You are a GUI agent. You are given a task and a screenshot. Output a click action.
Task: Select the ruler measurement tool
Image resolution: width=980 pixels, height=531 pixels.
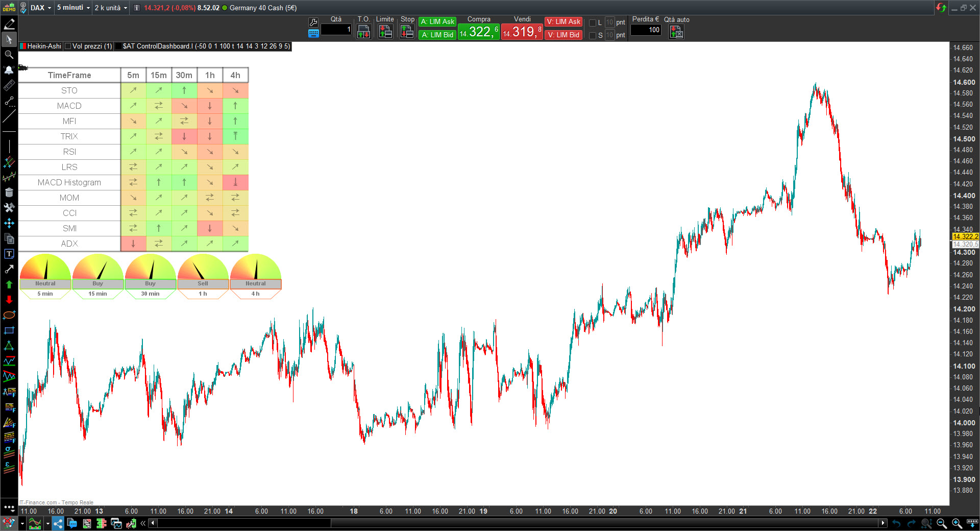click(9, 85)
